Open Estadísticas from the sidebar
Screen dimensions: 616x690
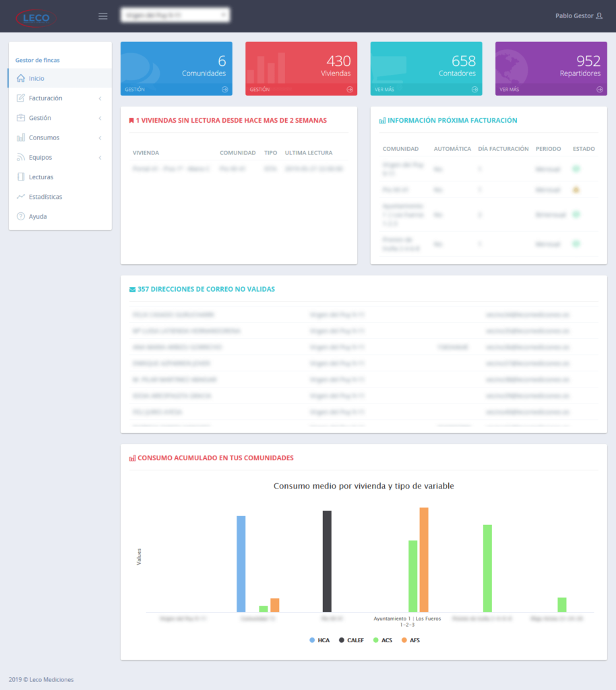45,197
